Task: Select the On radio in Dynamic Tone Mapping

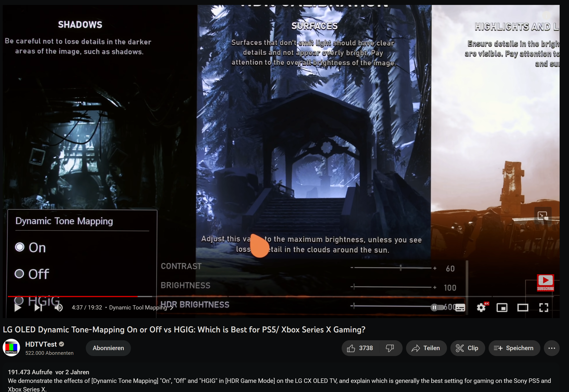Action: click(19, 247)
